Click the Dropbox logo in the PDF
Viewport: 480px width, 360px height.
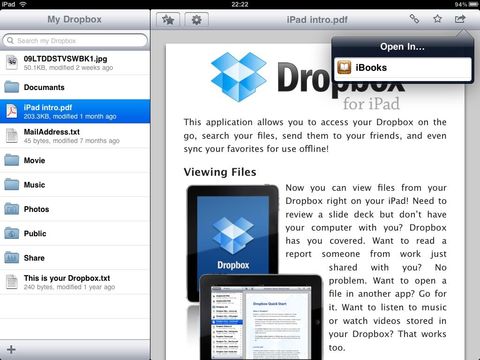click(239, 77)
